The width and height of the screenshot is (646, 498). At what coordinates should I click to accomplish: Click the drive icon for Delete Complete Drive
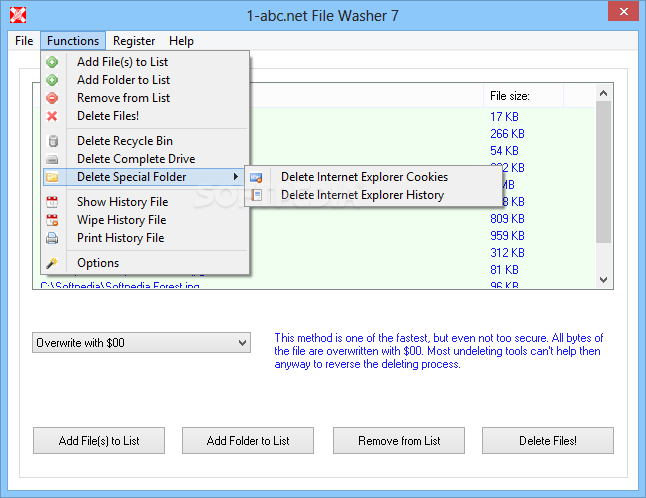coord(52,159)
